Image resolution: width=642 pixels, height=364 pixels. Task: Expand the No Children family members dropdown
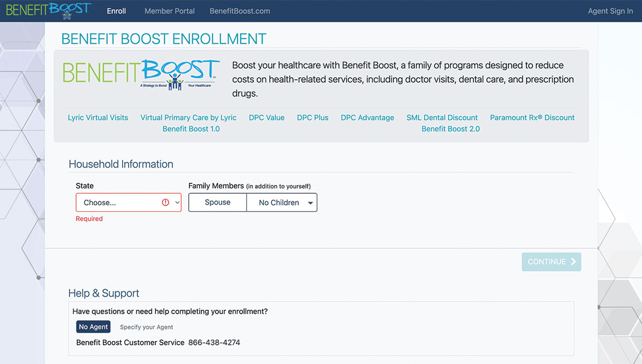[x=282, y=203]
